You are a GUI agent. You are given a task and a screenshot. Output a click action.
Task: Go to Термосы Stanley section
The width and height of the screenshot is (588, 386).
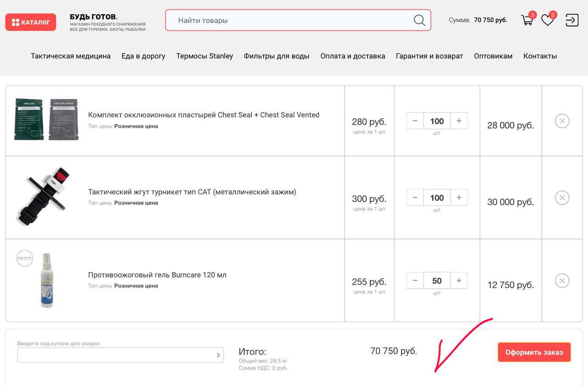[x=204, y=56]
